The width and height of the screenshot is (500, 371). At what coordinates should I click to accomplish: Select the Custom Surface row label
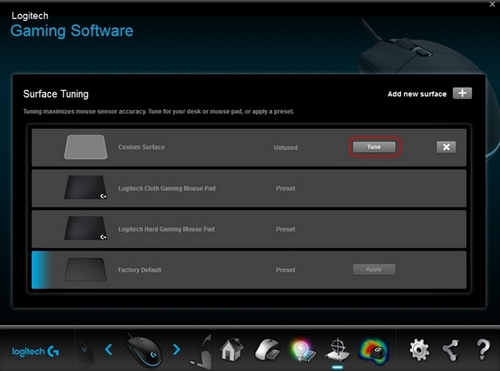(141, 147)
